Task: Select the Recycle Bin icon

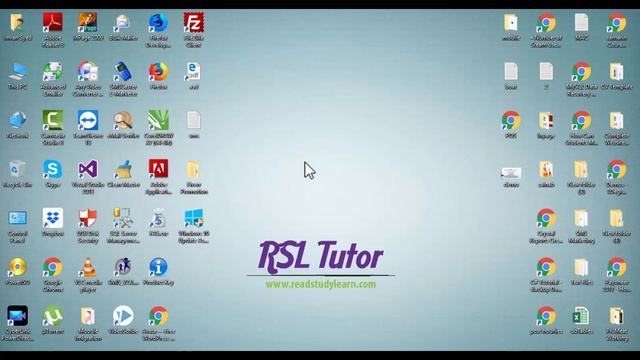Action: (18, 169)
